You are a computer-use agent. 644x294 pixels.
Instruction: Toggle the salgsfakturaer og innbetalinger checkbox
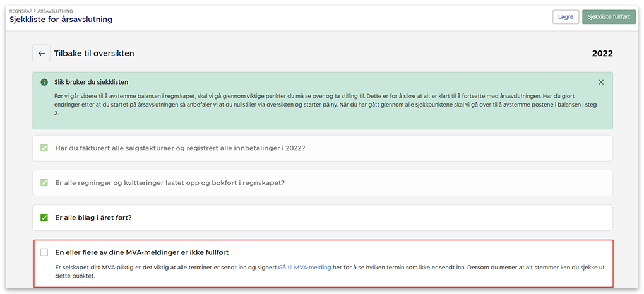44,148
